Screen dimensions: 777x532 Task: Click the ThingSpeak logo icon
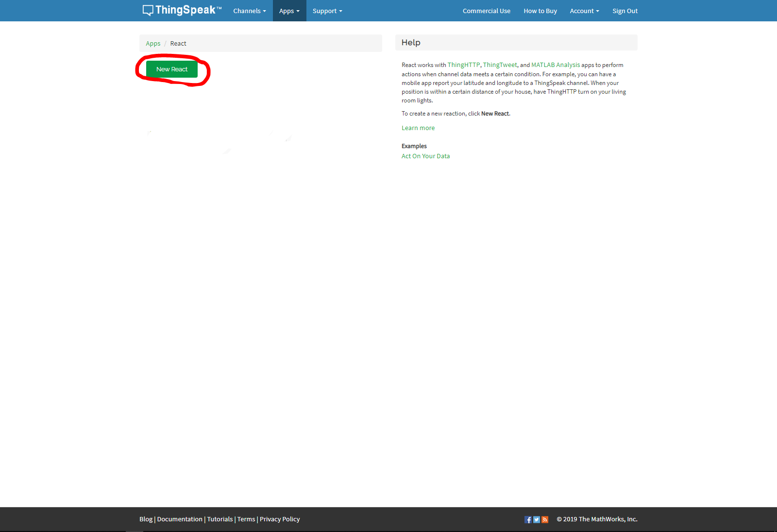[147, 10]
